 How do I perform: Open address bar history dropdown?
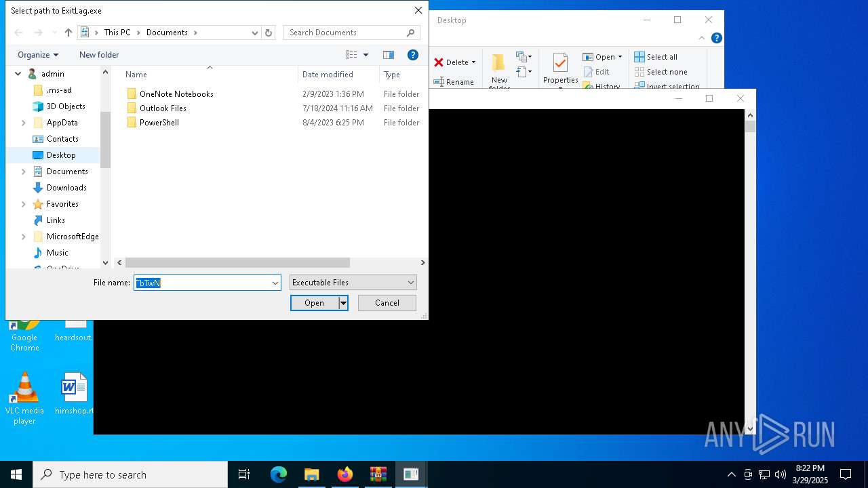click(x=255, y=33)
